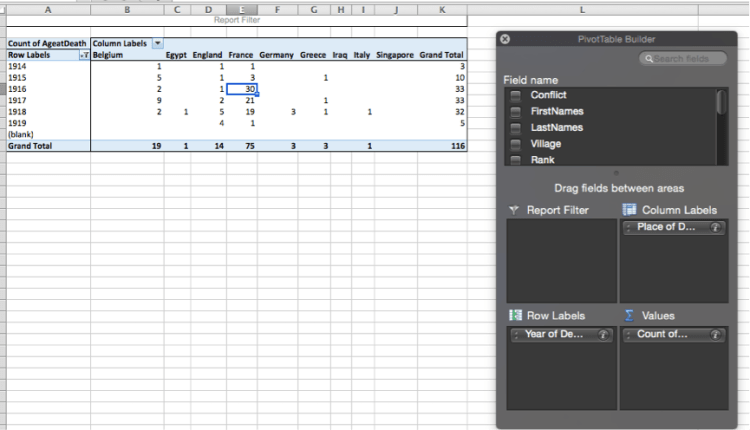
Task: Click the Values sigma icon
Action: pyautogui.click(x=630, y=315)
